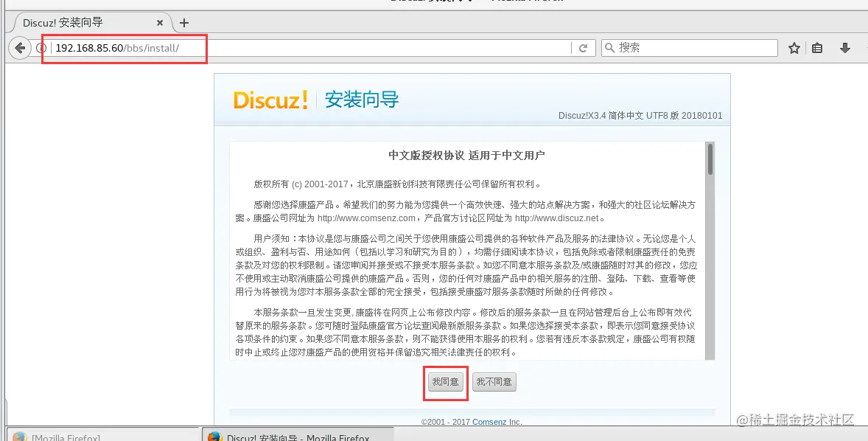
Task: Click the magnifier icon in the search field
Action: (x=609, y=47)
